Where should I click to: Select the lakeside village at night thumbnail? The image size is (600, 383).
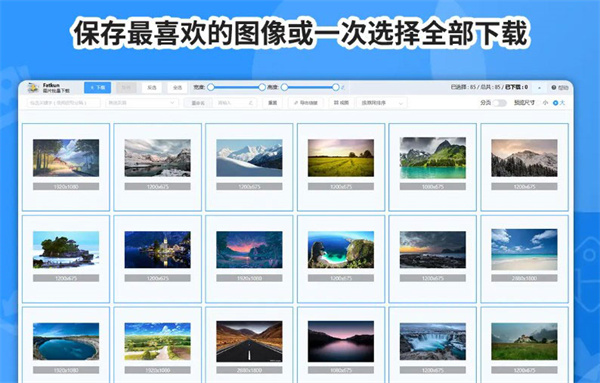157,249
